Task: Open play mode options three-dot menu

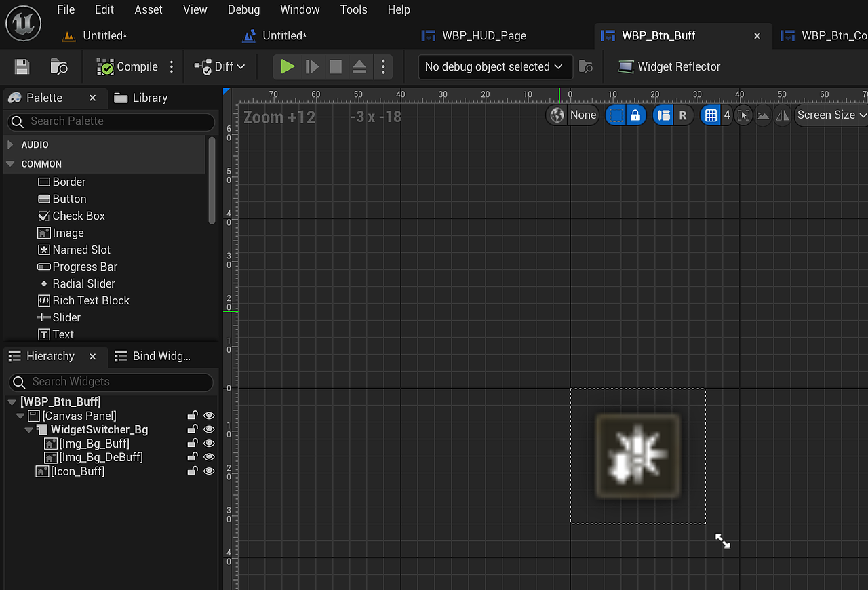Action: [384, 66]
